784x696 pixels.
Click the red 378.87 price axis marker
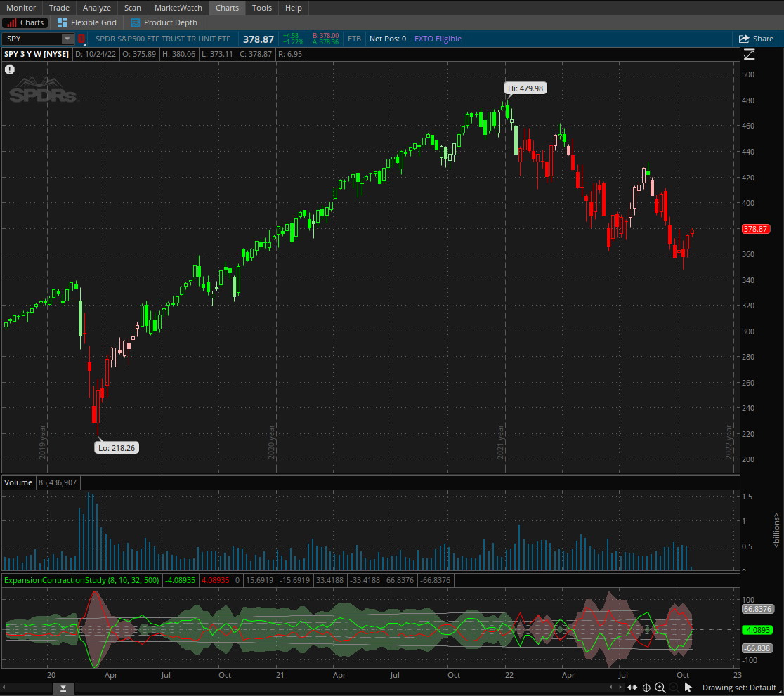[755, 229]
